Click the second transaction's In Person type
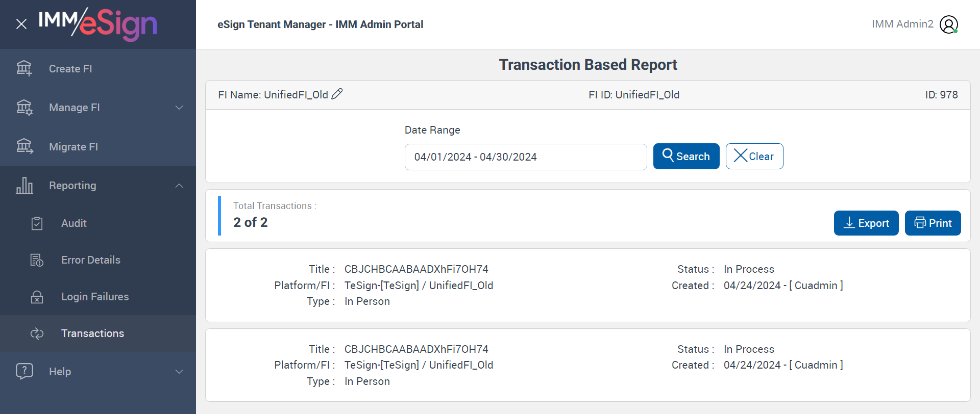The height and width of the screenshot is (414, 980). tap(367, 381)
